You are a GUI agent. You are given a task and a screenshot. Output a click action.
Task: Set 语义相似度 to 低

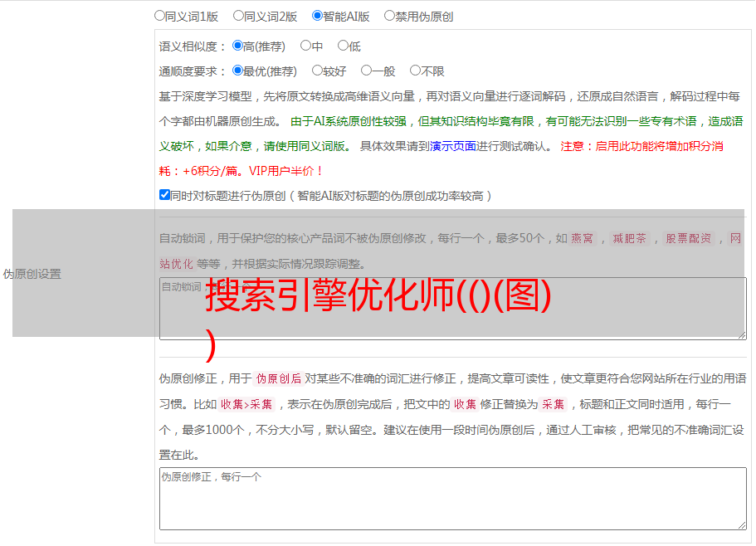click(343, 46)
